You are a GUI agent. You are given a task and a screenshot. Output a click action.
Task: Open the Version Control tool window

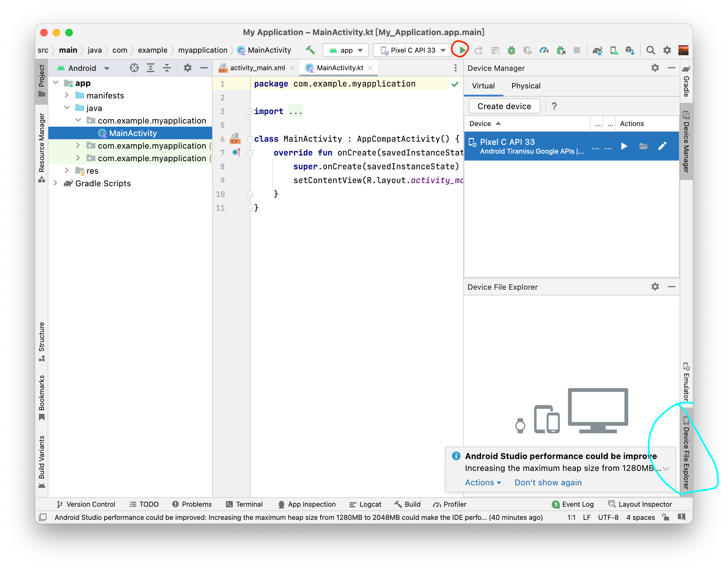[86, 504]
